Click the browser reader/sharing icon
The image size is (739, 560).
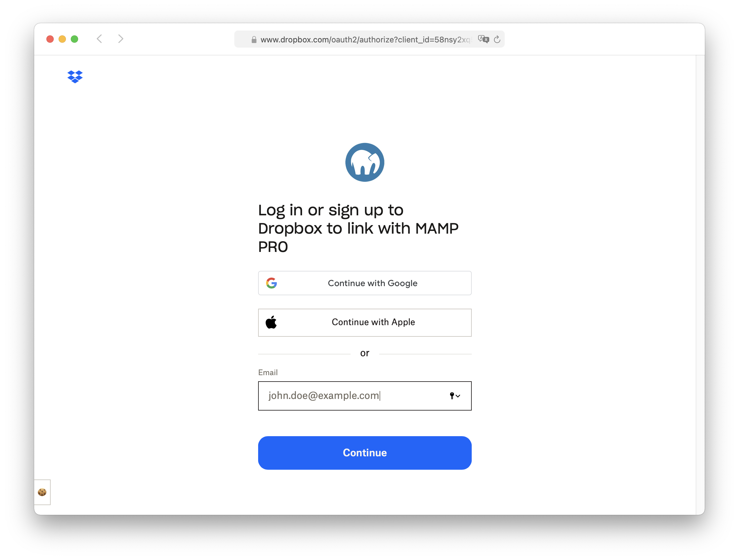[484, 39]
